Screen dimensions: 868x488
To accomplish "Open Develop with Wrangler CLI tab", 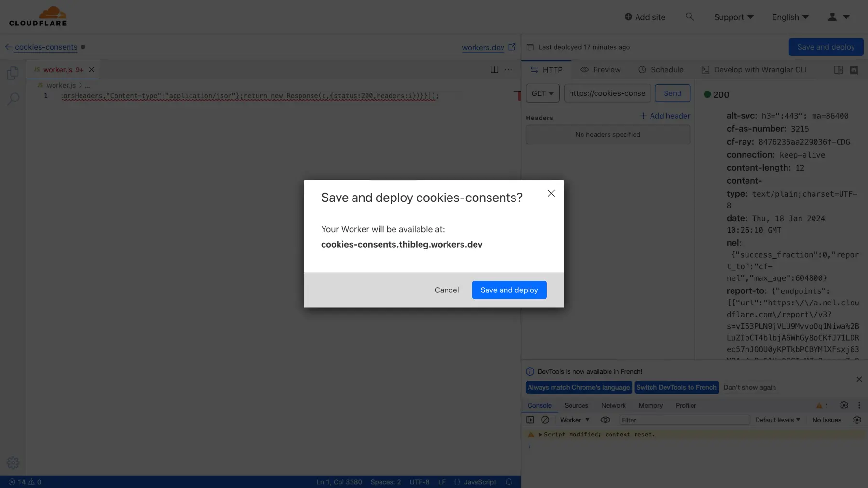I will coord(754,70).
